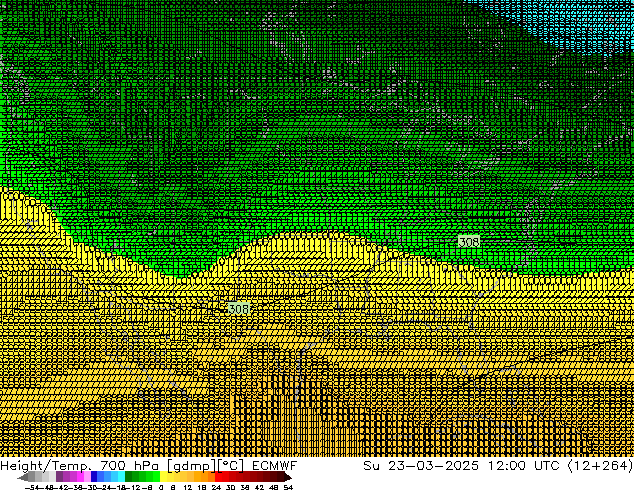634x490 pixels.
Task: Click the dark purple swatch in the legend
Action: pyautogui.click(x=59, y=477)
